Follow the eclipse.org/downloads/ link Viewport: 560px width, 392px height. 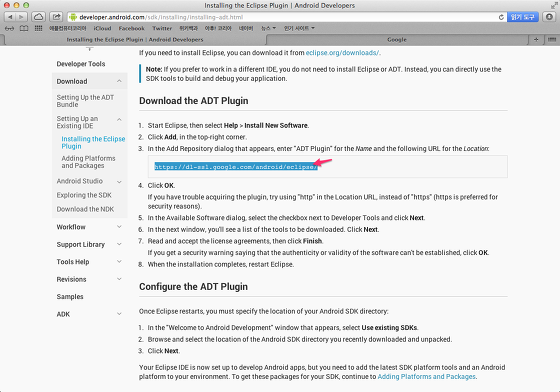coord(342,53)
